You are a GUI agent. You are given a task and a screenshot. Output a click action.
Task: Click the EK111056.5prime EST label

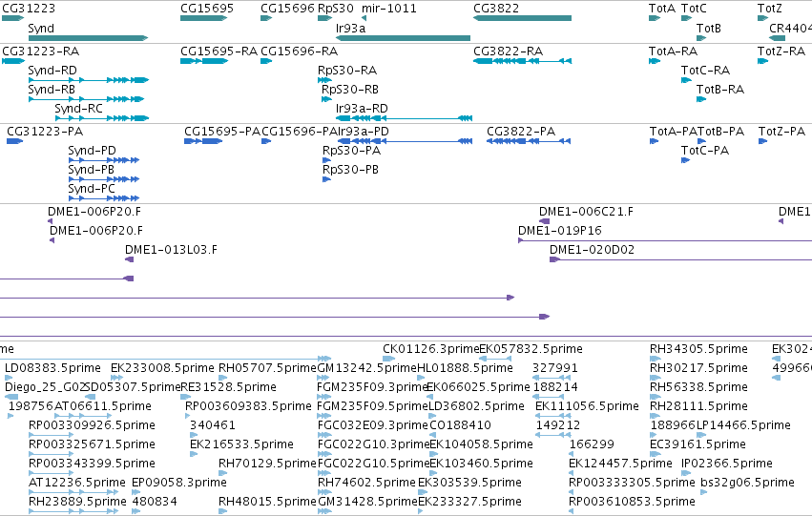[587, 406]
